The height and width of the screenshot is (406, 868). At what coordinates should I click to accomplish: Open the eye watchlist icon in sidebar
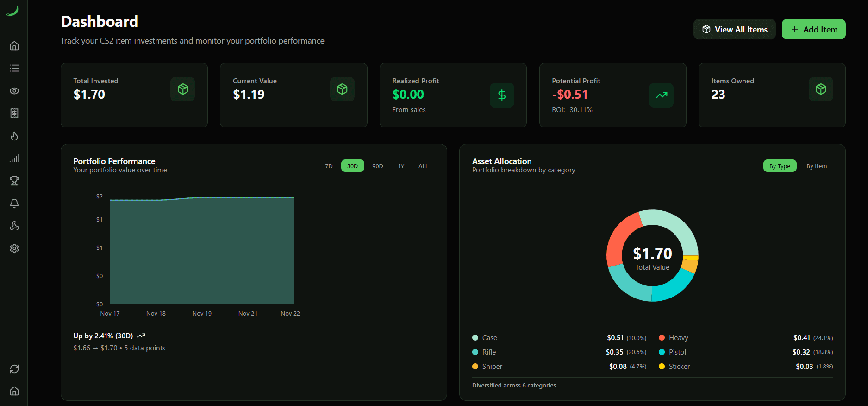pyautogui.click(x=14, y=91)
